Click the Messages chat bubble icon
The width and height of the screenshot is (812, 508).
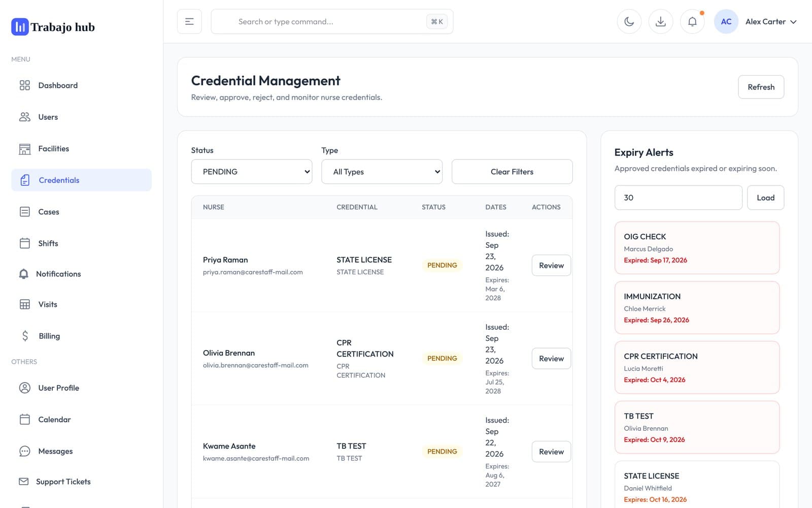pos(24,451)
